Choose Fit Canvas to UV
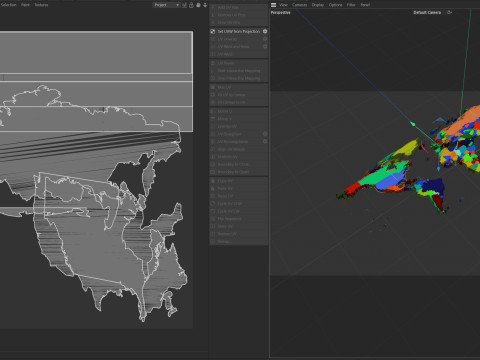This screenshot has width=480, height=360. (x=239, y=103)
